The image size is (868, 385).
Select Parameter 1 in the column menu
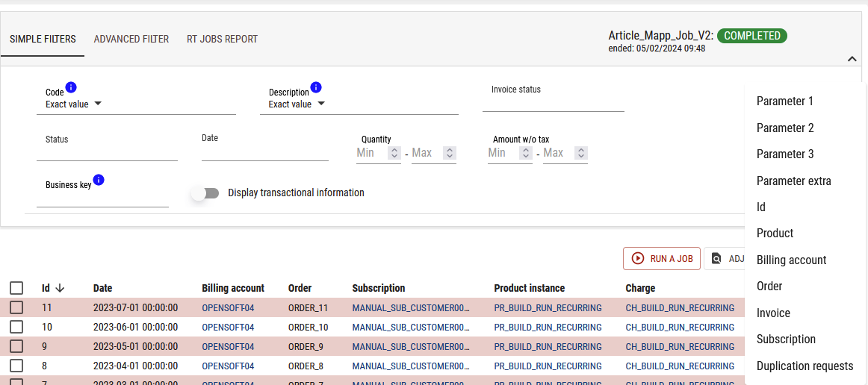(806, 101)
